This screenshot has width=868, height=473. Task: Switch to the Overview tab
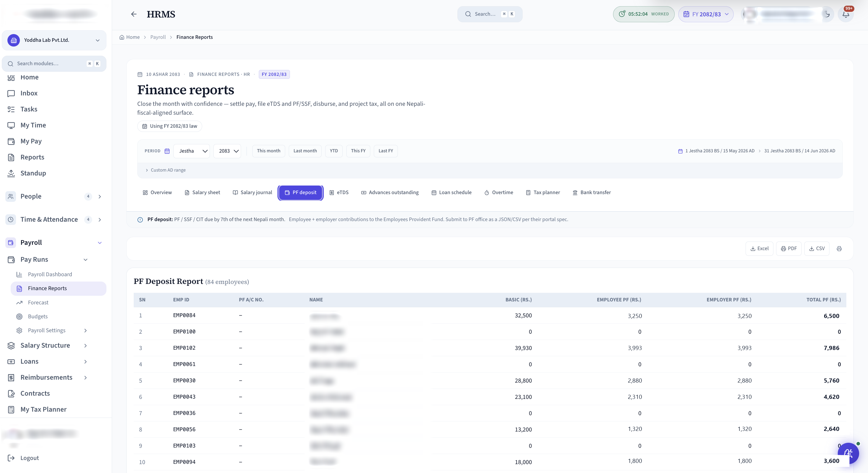coord(157,192)
